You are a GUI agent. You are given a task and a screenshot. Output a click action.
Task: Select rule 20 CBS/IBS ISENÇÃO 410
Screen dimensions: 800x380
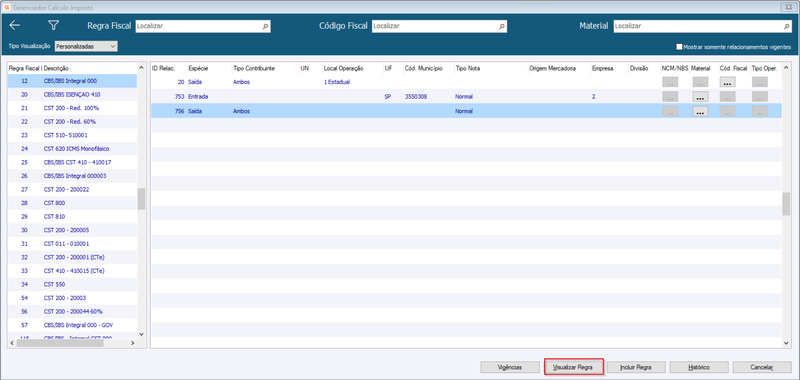click(x=72, y=94)
